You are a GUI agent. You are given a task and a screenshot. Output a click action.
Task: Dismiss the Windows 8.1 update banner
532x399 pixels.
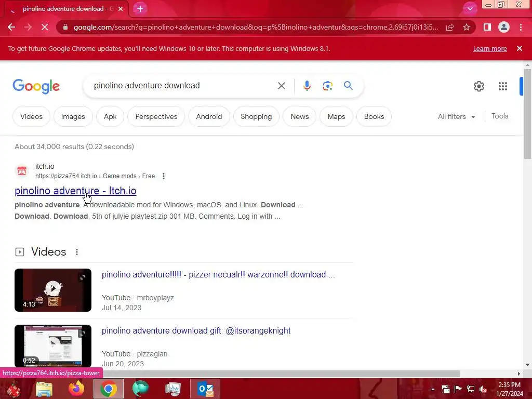(x=520, y=48)
